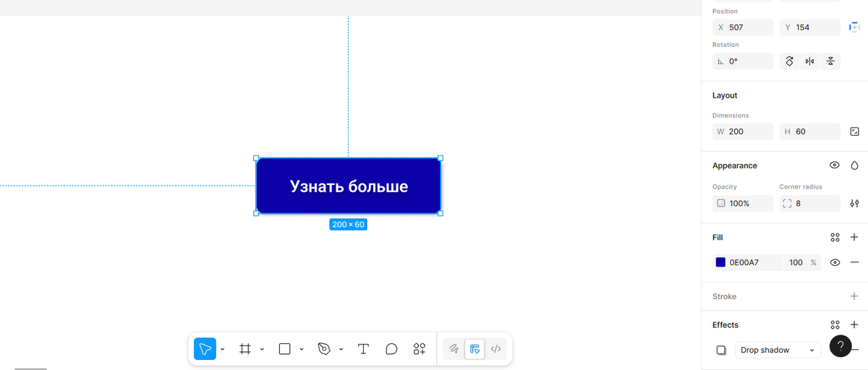Select the Pen tool
The image size is (868, 370).
click(324, 349)
